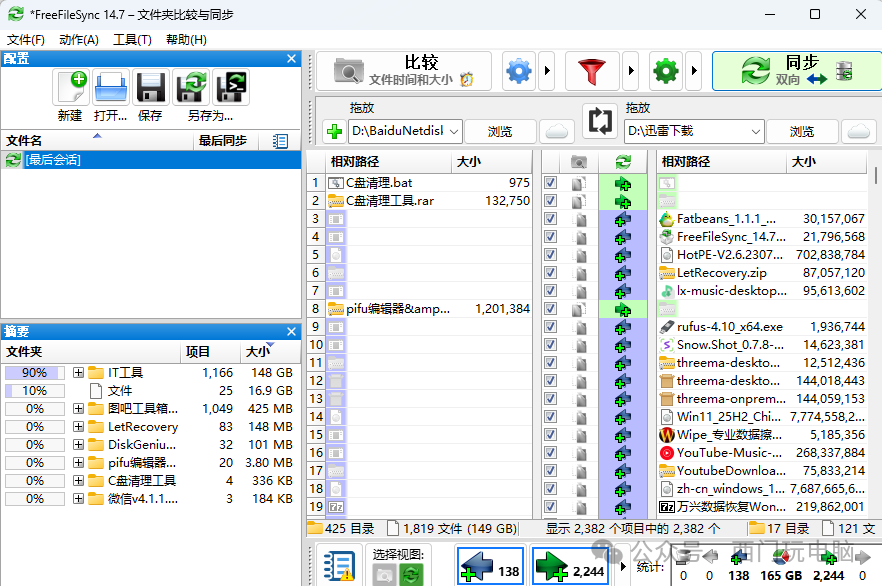Change sync action for row 1 C盘清理.bat
The width and height of the screenshot is (882, 586).
tap(622, 183)
